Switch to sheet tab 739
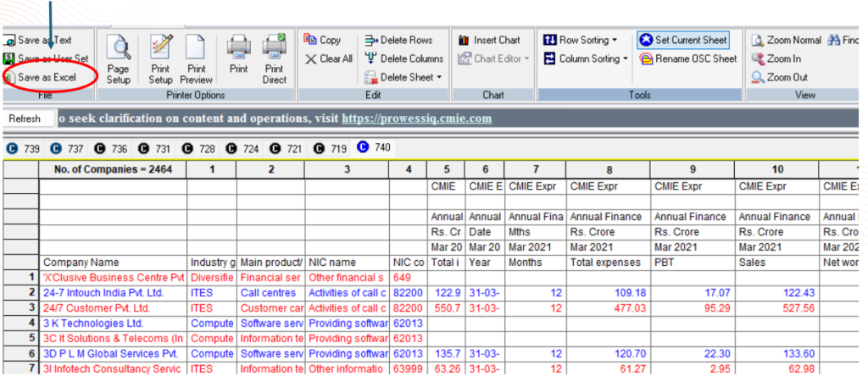 24,148
